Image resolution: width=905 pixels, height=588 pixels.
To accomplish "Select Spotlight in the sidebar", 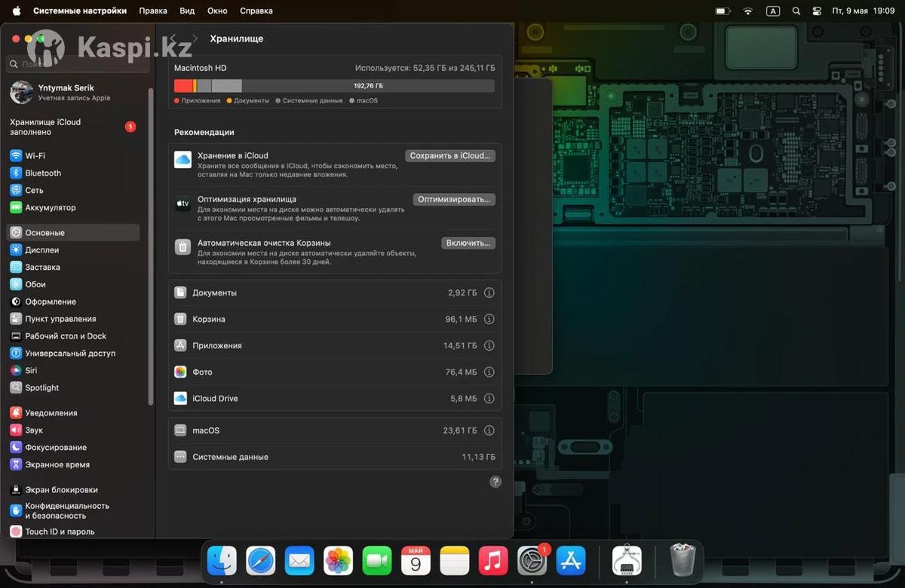I will (73, 388).
